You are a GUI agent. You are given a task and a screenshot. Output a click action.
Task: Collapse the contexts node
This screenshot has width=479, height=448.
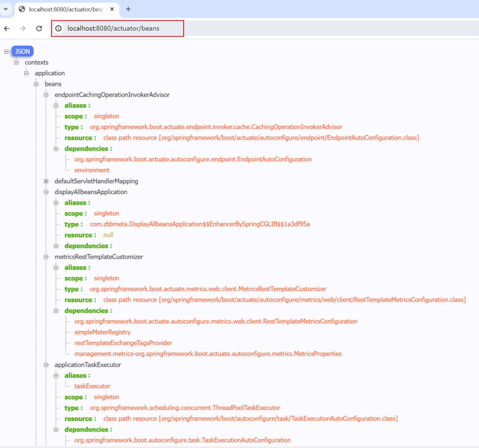[16, 62]
